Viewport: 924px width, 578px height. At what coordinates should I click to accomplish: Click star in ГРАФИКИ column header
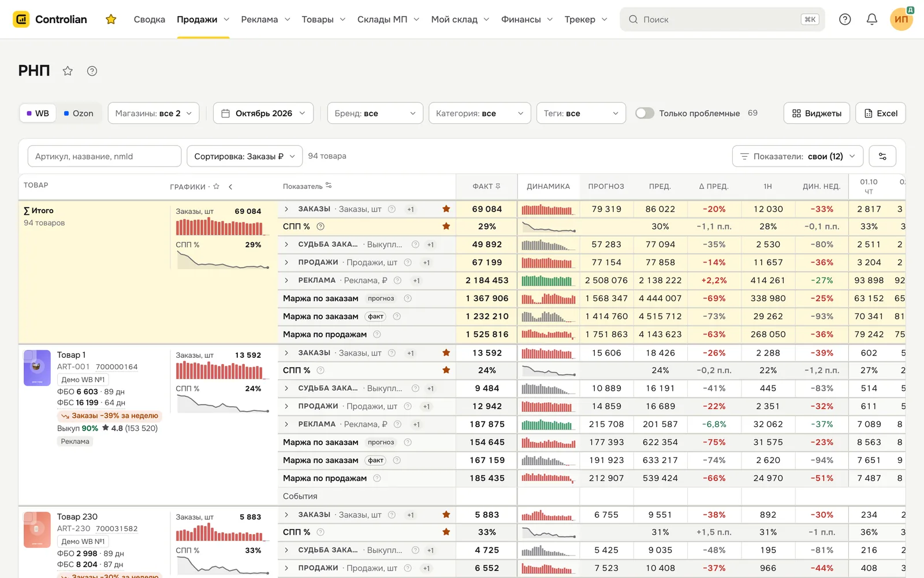(217, 186)
